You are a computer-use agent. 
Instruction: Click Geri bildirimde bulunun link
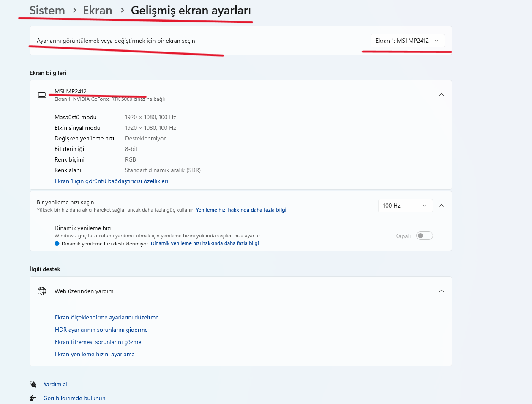click(x=74, y=398)
